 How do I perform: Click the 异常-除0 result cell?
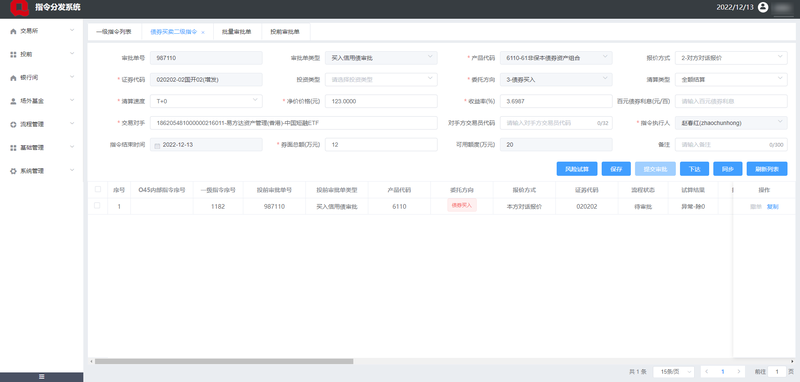(x=693, y=207)
